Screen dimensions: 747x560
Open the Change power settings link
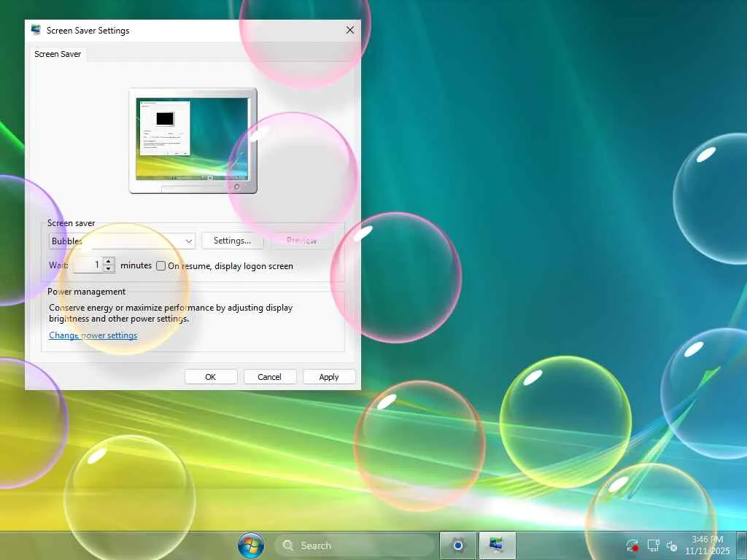[x=93, y=335]
